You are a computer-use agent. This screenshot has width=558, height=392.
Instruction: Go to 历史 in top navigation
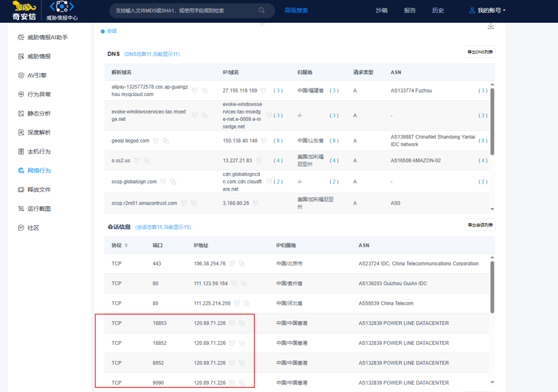point(438,10)
